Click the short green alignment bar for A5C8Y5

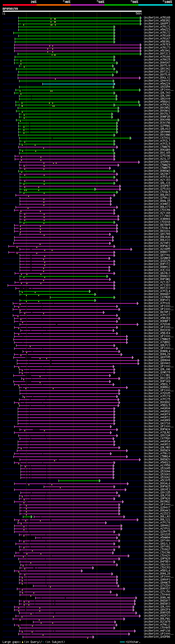pyautogui.click(x=79, y=481)
